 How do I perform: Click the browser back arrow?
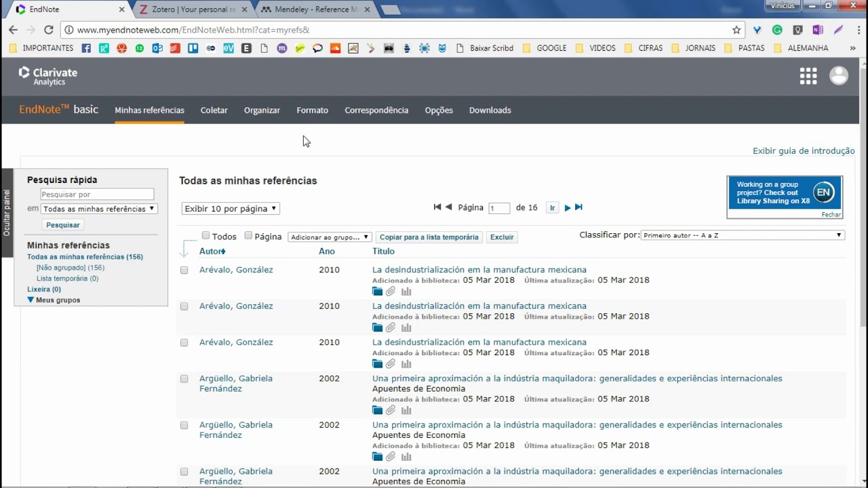13,30
